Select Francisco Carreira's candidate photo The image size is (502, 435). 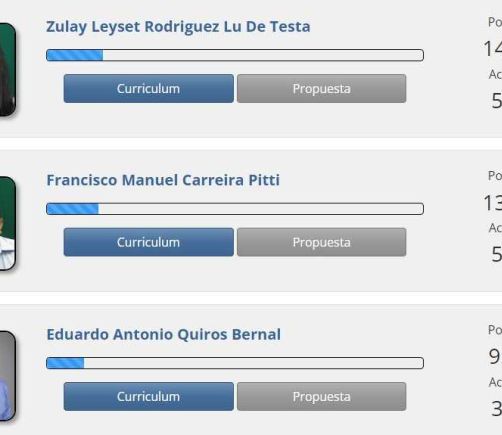pyautogui.click(x=7, y=223)
